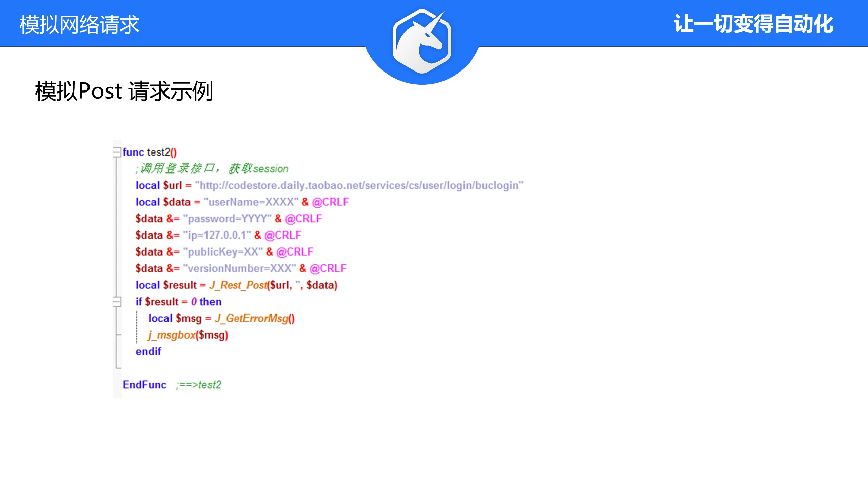The width and height of the screenshot is (868, 488).
Task: Click the unicorn hexagon logo
Action: pos(422,41)
